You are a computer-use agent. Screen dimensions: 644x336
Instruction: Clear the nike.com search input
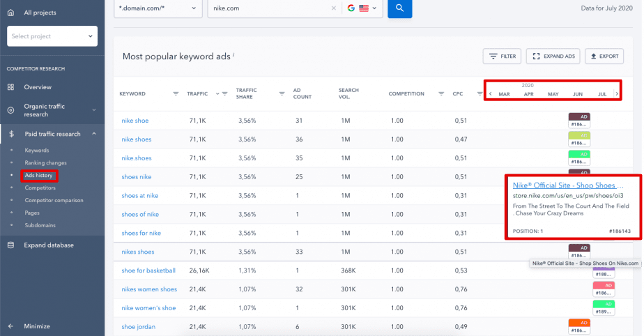[333, 8]
